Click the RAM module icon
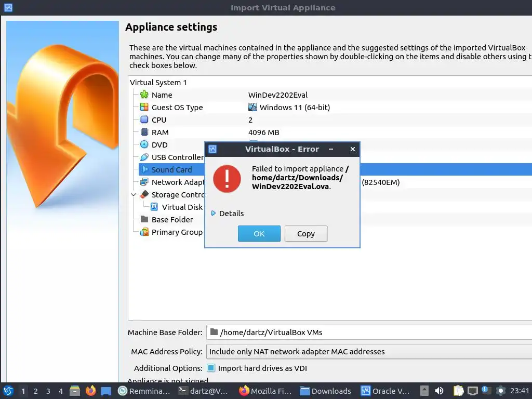The image size is (532, 399). click(144, 132)
